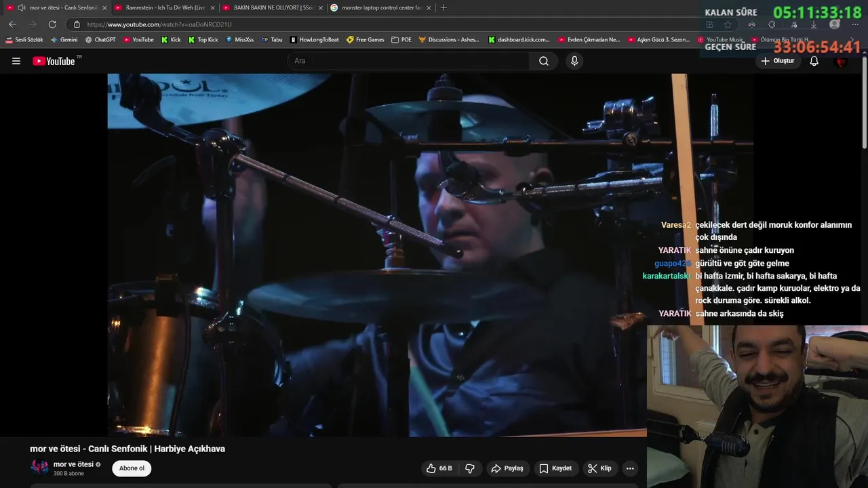868x488 pixels.
Task: Open Sesli Sözlük bookmark
Action: [x=24, y=40]
